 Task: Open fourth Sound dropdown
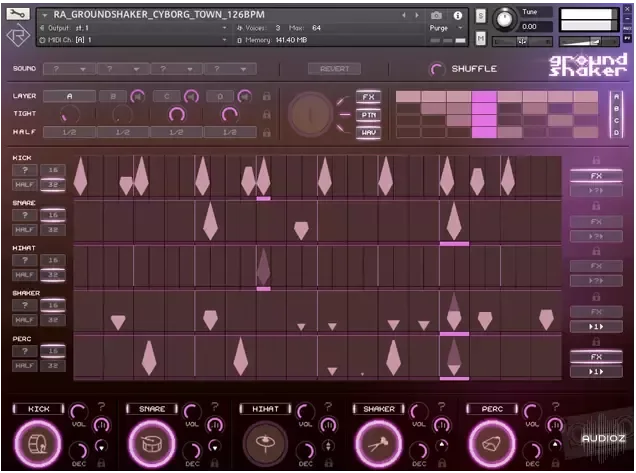click(230, 69)
